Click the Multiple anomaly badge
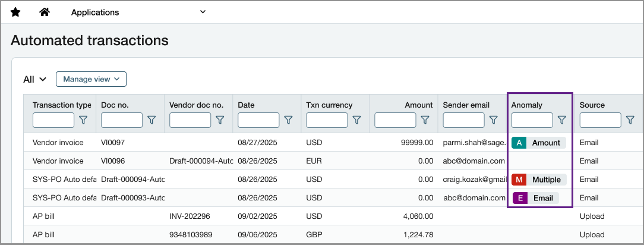 click(539, 180)
